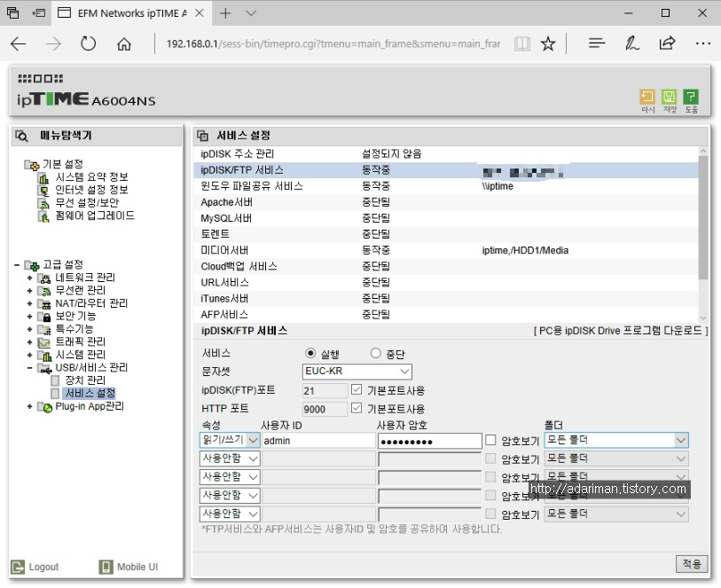Expand the NAT/라우터 관리 tree node
This screenshot has width=721, height=588.
pos(29,303)
